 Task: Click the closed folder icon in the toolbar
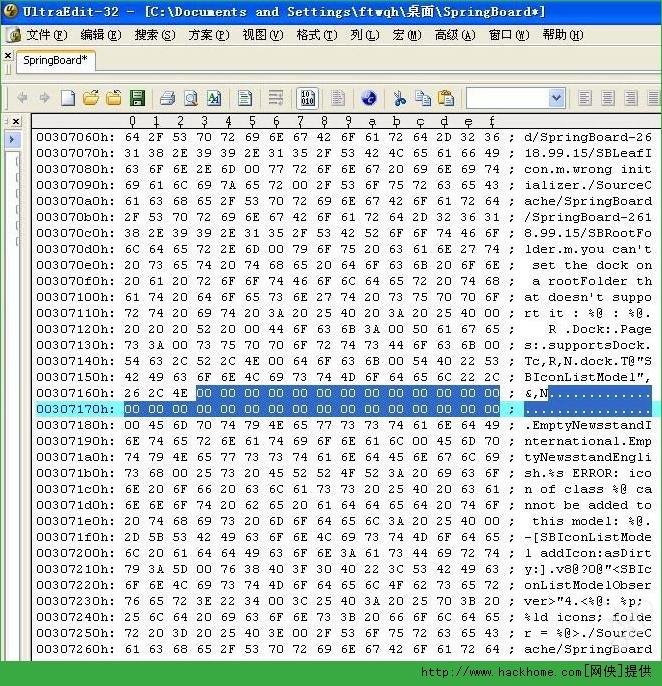coord(114,98)
